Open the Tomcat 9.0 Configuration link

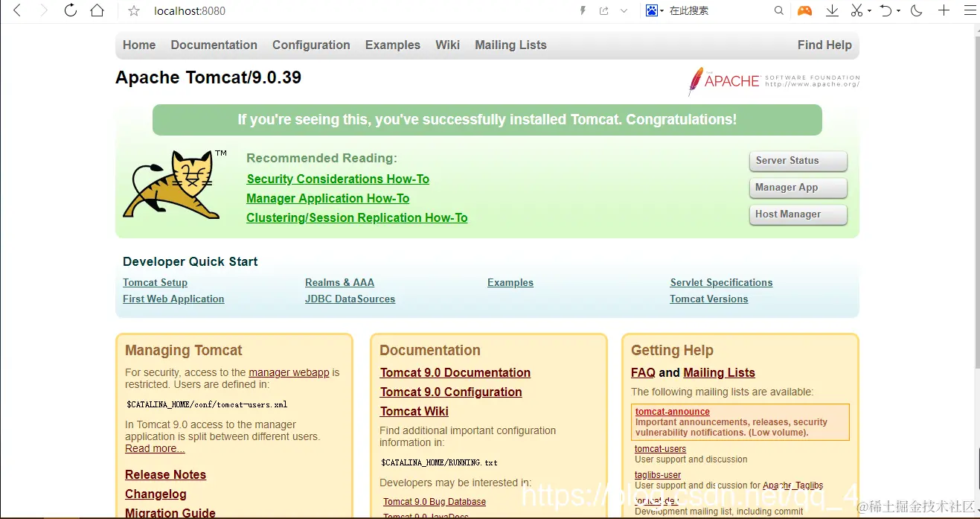click(x=451, y=392)
